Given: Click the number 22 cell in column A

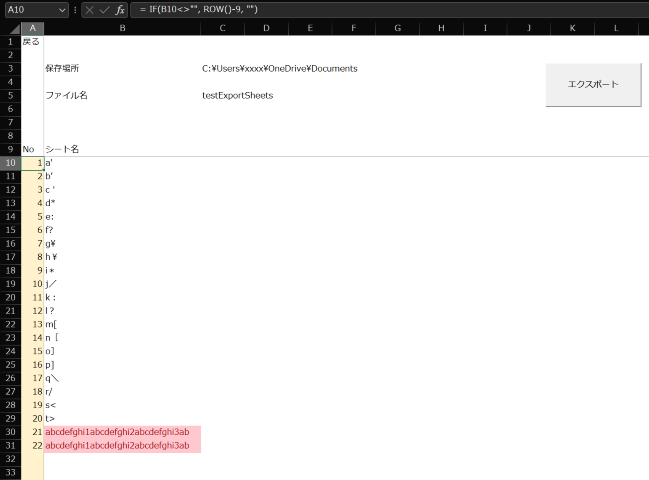Looking at the screenshot, I should click(32, 446).
